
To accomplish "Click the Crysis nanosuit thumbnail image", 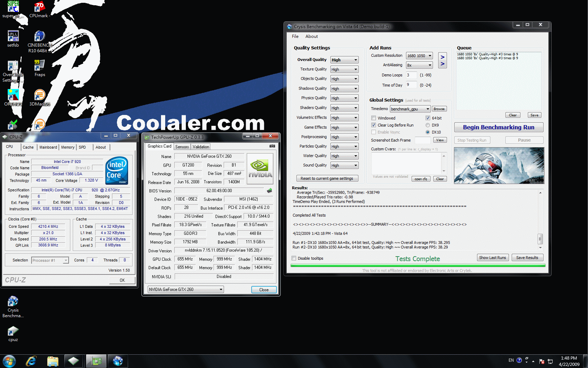I will coord(499,165).
